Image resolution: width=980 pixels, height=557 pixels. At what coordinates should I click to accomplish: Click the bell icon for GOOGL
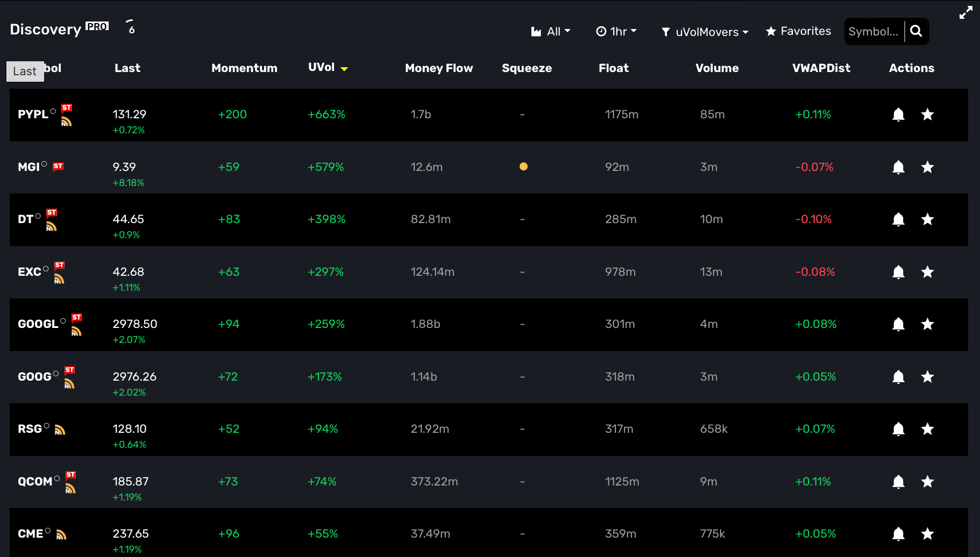click(x=898, y=324)
